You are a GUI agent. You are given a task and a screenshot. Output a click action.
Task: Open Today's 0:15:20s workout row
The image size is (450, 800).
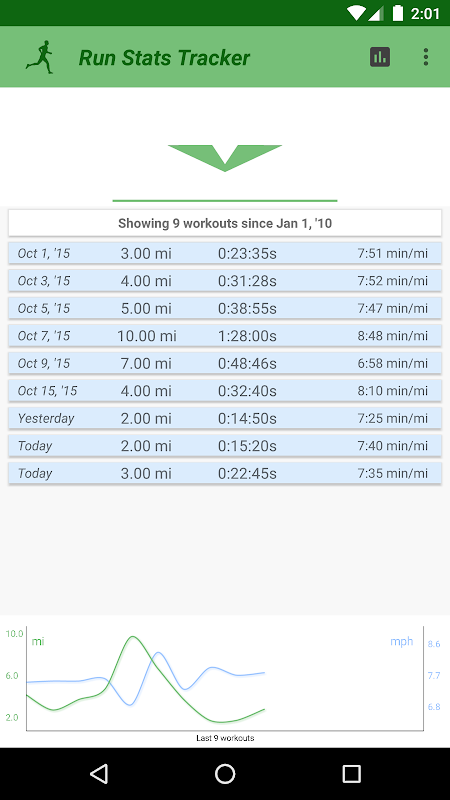[225, 446]
